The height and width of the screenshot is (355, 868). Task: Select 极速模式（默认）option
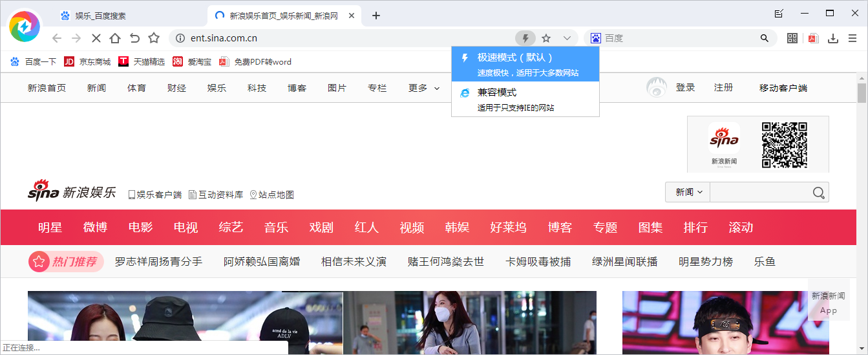click(x=525, y=64)
